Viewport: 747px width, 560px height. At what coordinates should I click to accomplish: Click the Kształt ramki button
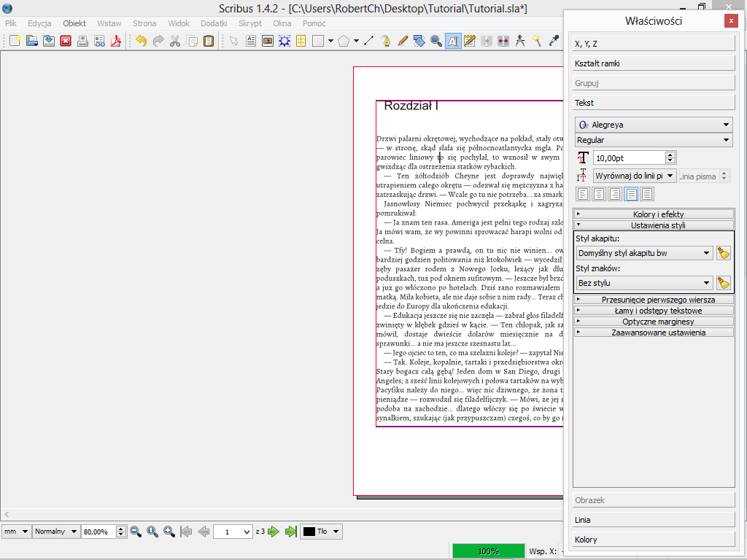pos(654,63)
